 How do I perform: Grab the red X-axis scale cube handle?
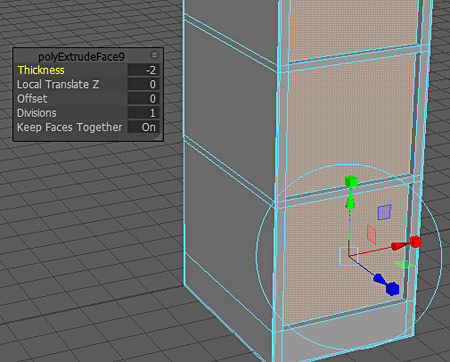click(x=416, y=241)
